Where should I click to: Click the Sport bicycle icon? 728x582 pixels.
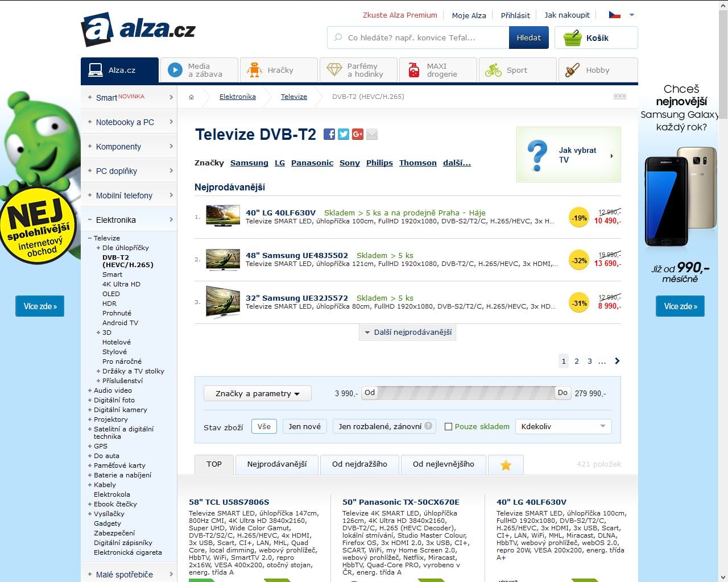click(493, 70)
